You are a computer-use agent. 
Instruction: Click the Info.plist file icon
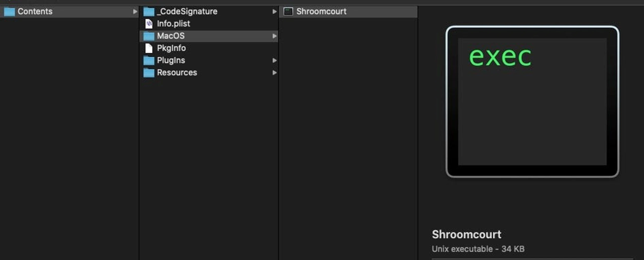click(x=149, y=24)
